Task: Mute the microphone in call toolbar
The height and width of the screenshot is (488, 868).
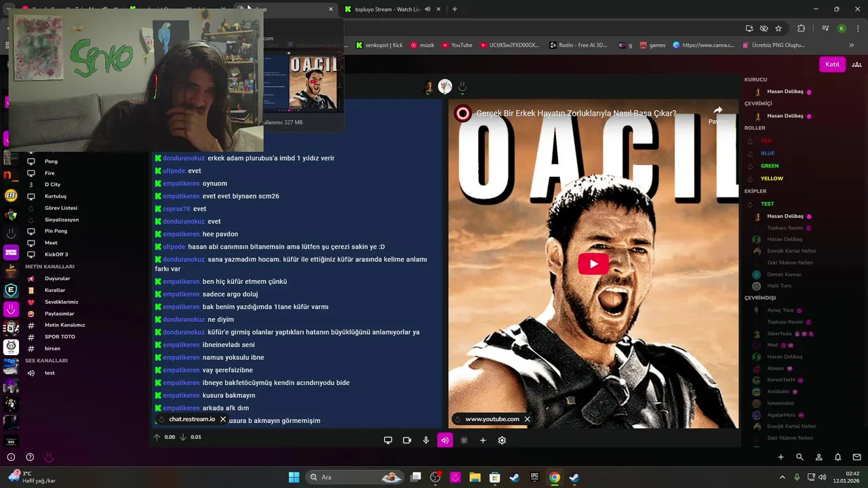Action: 426,440
